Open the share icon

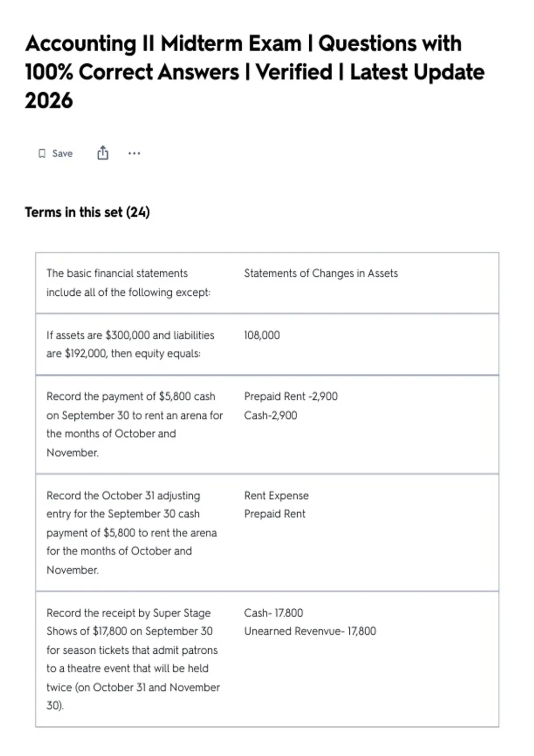coord(103,153)
